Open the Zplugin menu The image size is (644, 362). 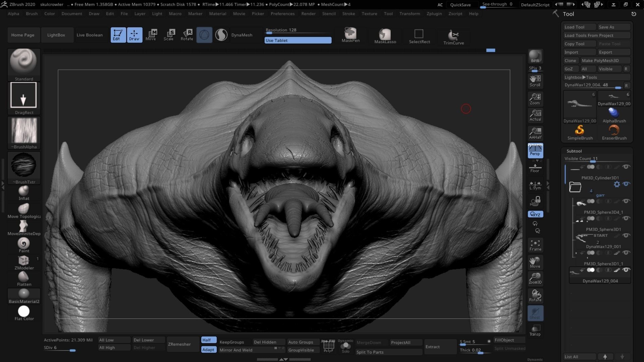[434, 14]
